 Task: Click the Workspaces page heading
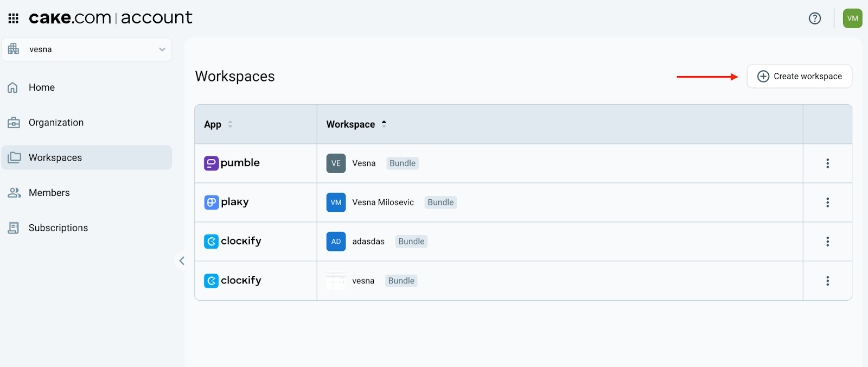coord(235,77)
